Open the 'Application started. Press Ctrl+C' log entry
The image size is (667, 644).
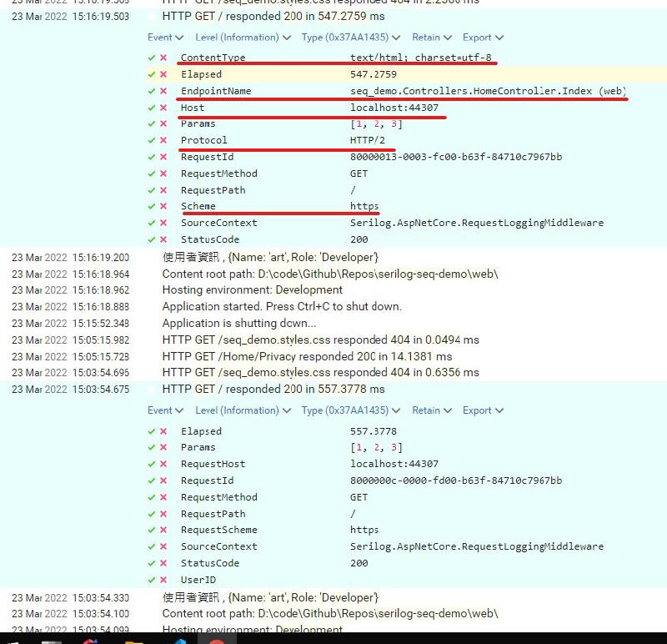point(282,307)
